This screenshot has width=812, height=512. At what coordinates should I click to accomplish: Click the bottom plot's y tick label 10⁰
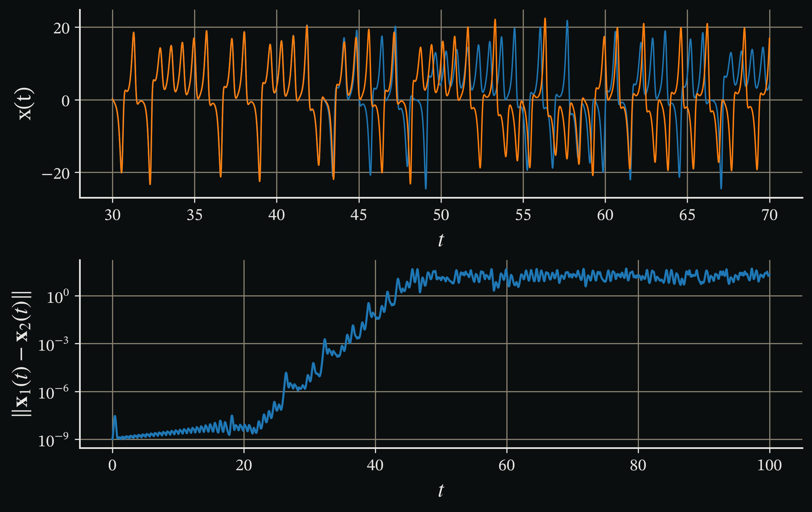coord(58,297)
